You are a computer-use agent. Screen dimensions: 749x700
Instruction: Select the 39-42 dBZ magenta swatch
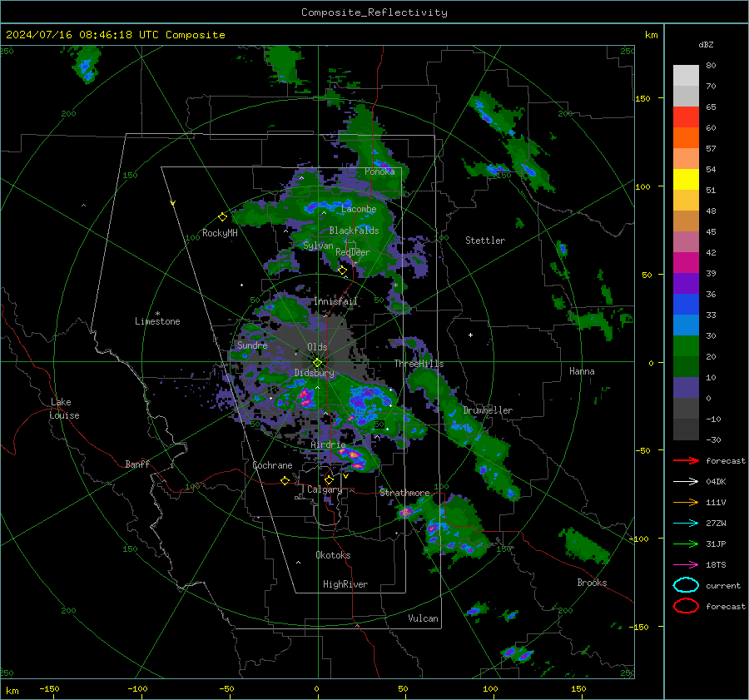[x=686, y=262]
